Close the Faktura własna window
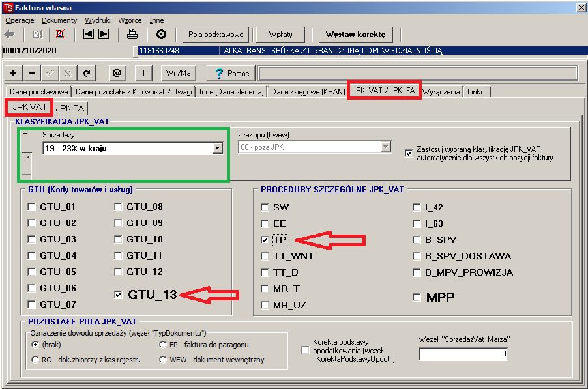 coord(581,8)
